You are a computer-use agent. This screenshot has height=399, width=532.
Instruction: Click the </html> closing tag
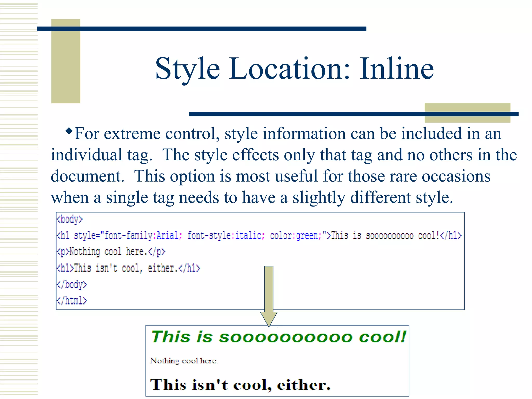point(72,301)
